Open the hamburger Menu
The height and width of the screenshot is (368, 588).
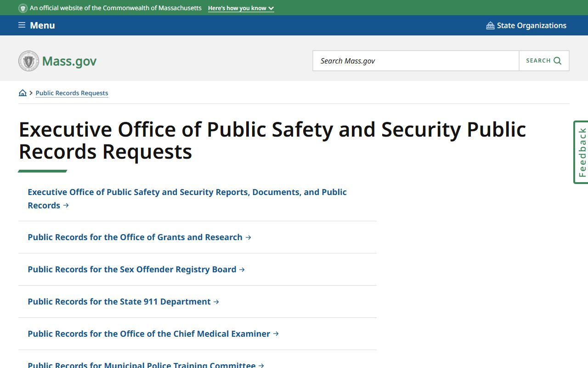[37, 25]
